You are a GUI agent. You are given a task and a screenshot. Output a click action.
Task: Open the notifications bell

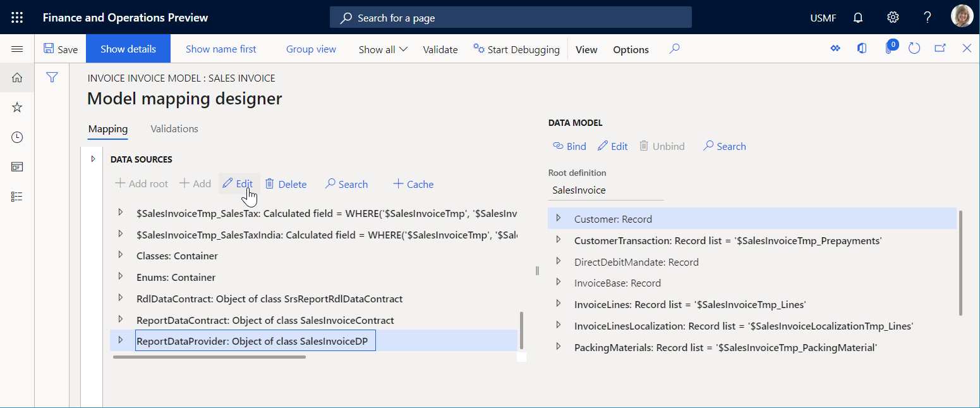[857, 17]
